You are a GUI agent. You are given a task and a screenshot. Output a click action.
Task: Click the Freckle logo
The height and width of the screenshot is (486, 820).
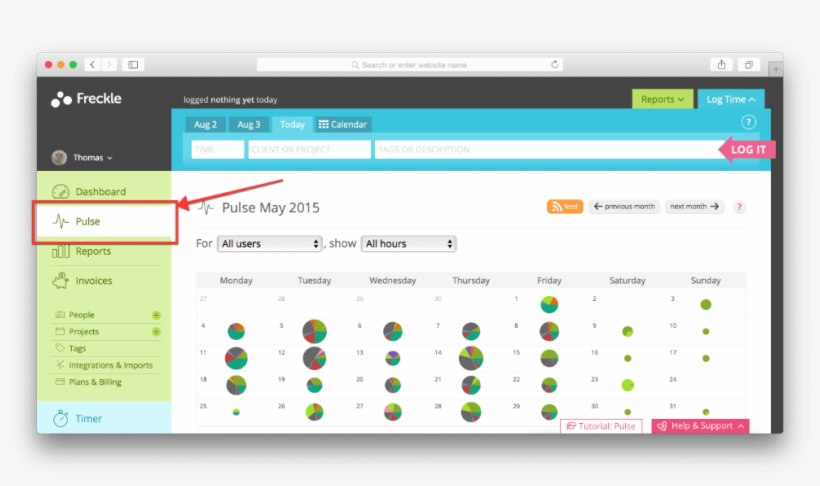point(86,99)
